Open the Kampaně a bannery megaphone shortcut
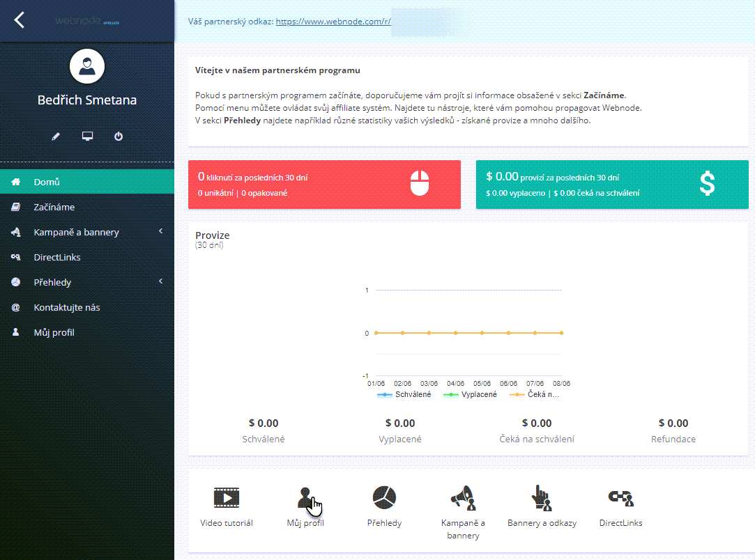755x560 pixels. [x=462, y=498]
